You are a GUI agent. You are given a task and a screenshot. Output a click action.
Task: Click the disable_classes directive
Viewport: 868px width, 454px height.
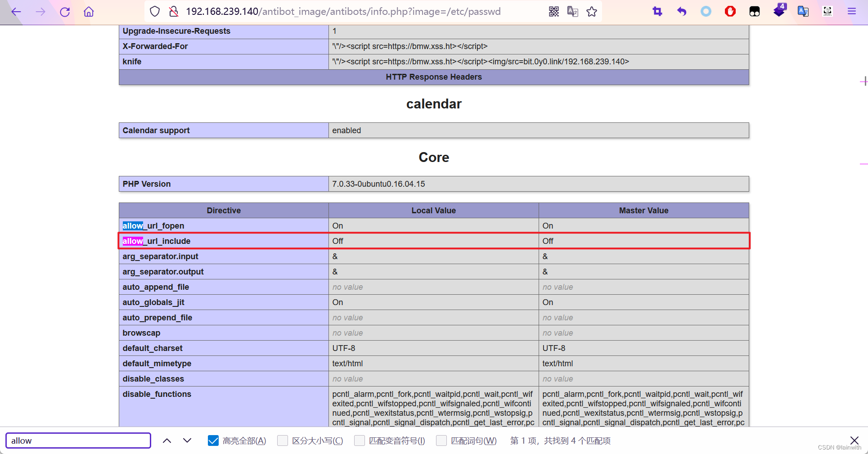point(153,379)
